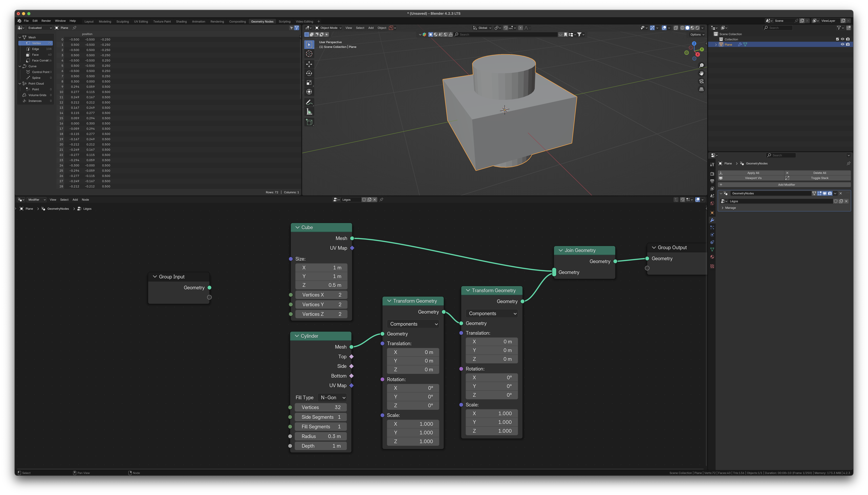
Task: Switch to the Shading workspace tab
Action: (x=181, y=21)
